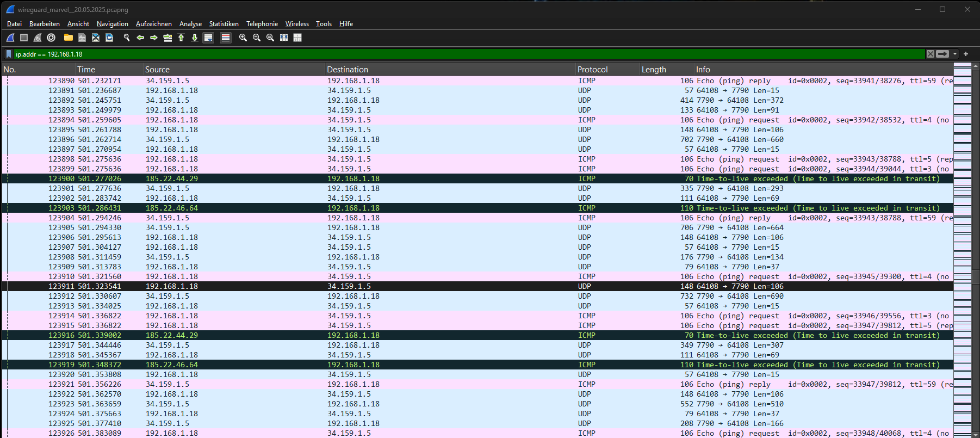Screen dimensions: 980x438
Task: Select packet 123916 Time-to-live exceeded
Action: [x=477, y=335]
